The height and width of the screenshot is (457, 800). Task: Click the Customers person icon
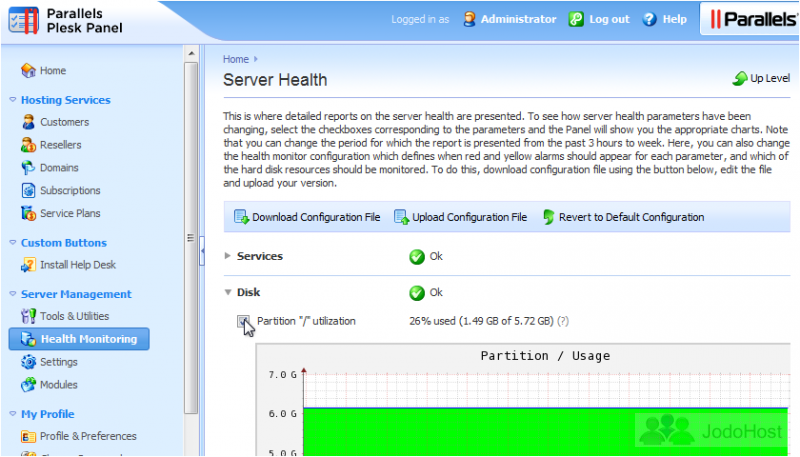point(28,122)
